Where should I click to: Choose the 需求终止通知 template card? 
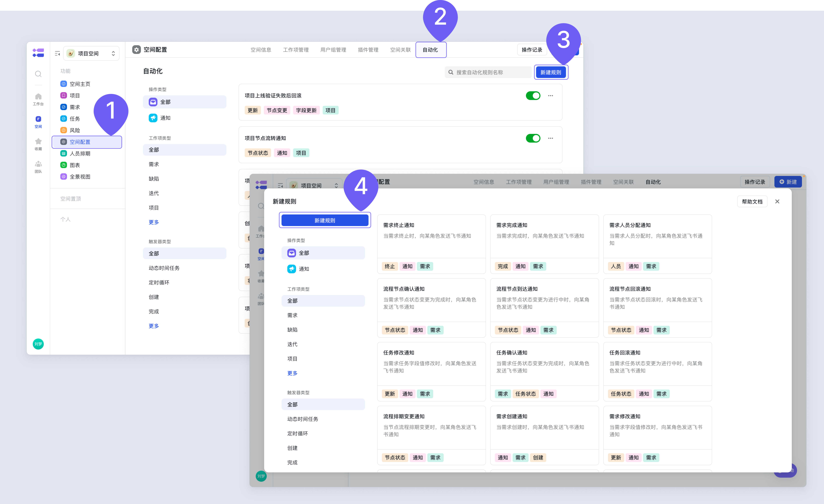[x=431, y=244]
